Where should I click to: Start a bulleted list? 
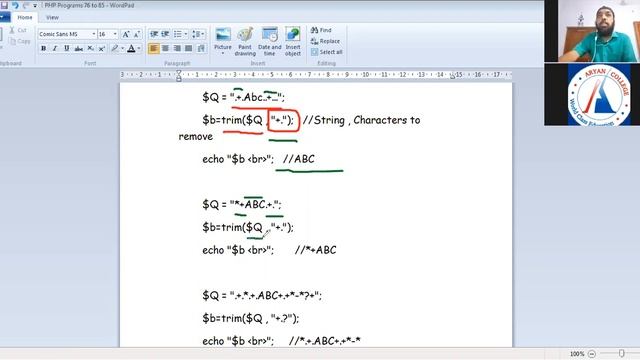(x=178, y=34)
